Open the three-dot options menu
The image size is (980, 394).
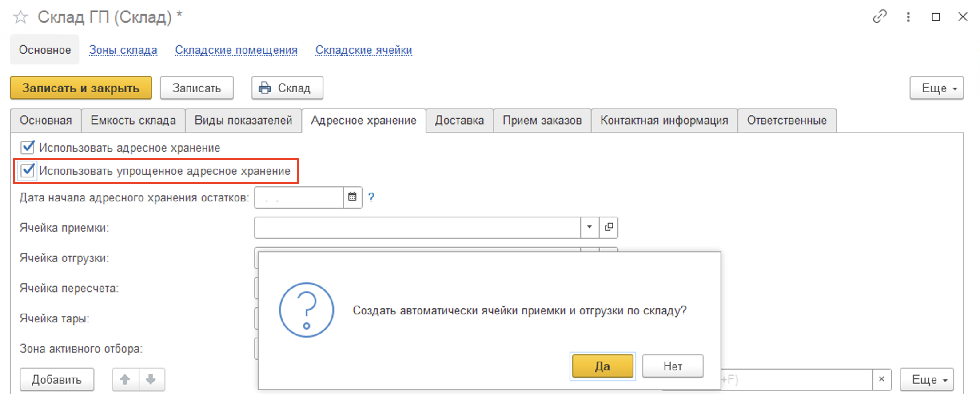tap(908, 17)
